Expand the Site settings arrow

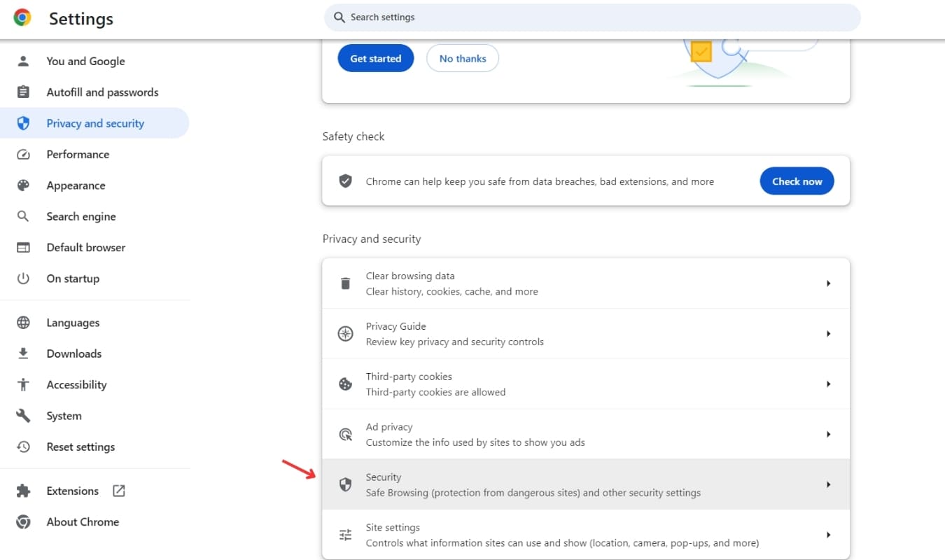click(x=828, y=535)
